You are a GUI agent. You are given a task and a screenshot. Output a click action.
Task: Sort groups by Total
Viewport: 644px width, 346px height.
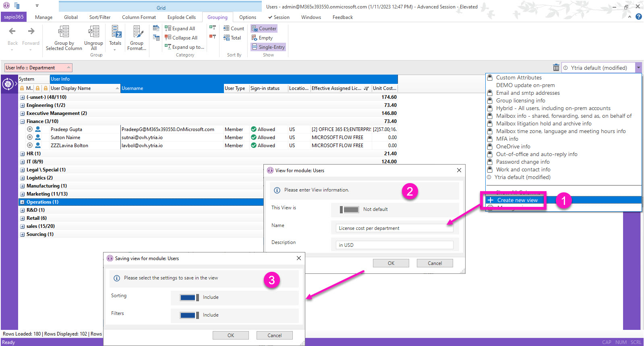(x=232, y=38)
